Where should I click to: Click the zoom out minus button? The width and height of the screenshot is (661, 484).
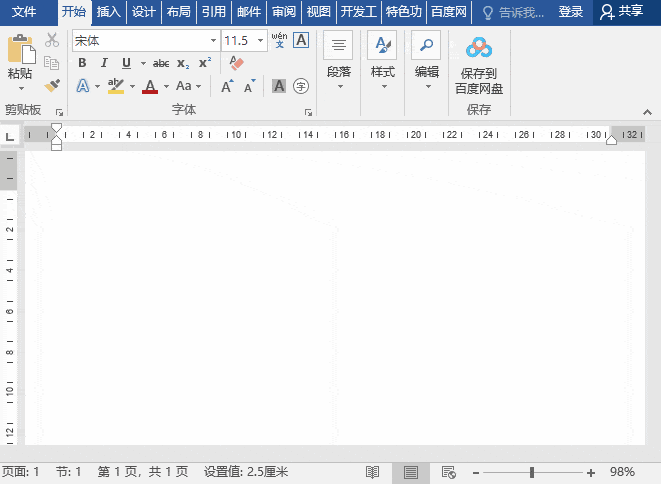[476, 473]
